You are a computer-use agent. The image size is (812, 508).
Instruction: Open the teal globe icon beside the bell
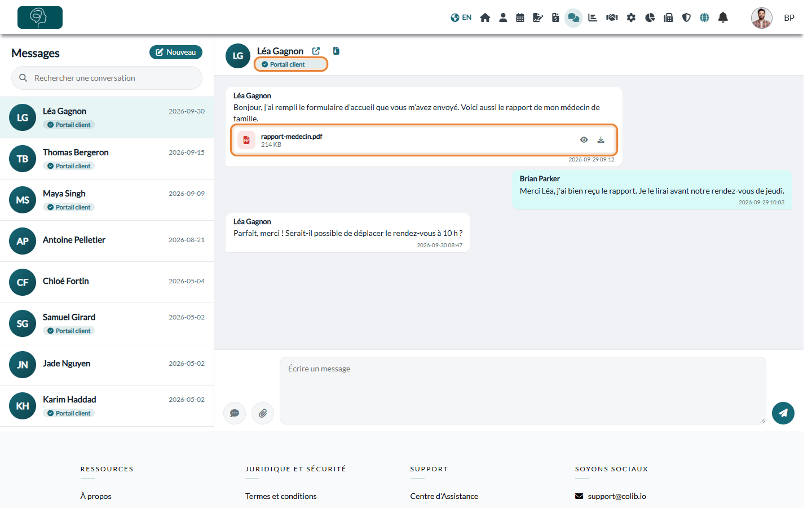(x=704, y=17)
